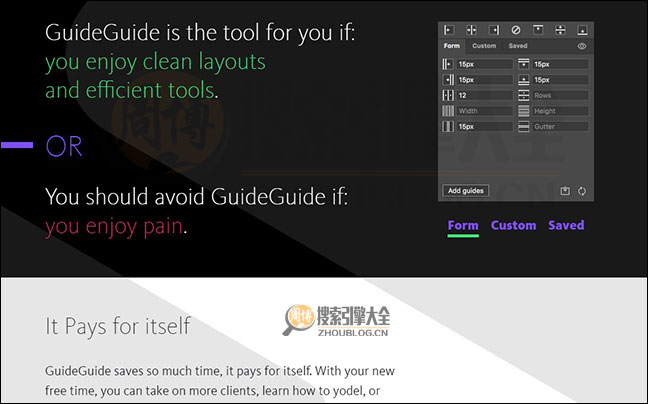648x404 pixels.
Task: Click 'GuideGuide is the tool for you if:' heading
Action: (x=200, y=33)
